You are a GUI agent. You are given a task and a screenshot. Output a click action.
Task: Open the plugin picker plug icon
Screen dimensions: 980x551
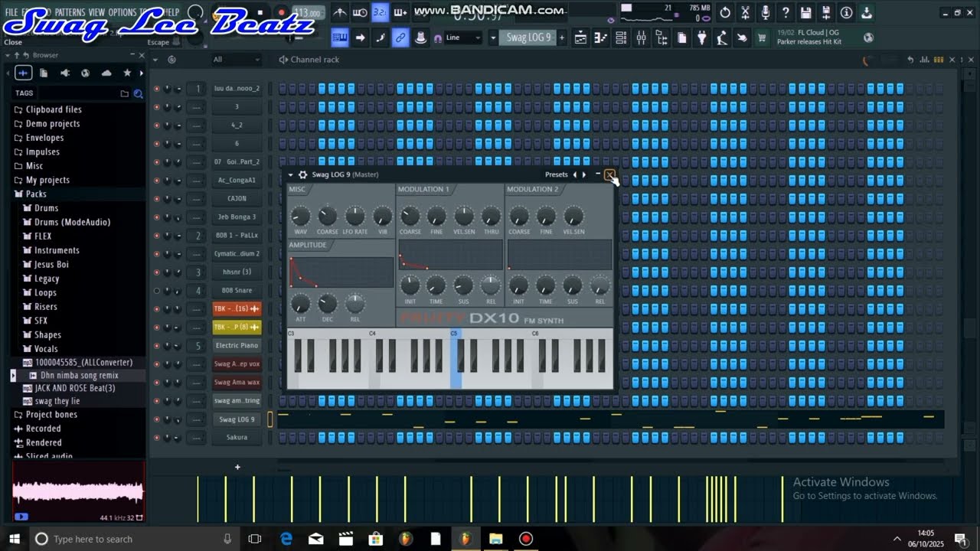[x=701, y=37]
